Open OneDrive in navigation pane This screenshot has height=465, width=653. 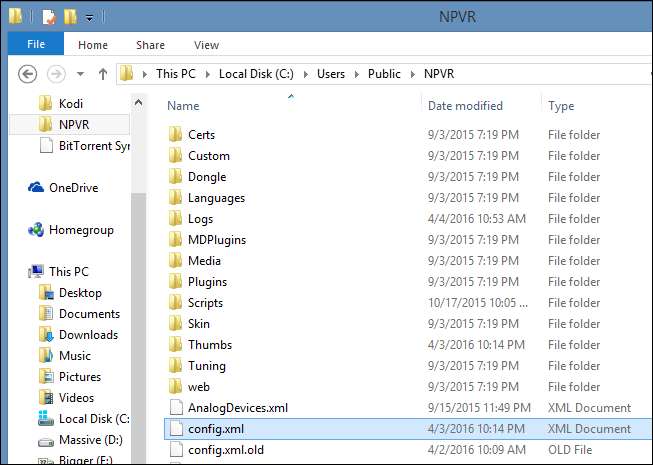63,188
